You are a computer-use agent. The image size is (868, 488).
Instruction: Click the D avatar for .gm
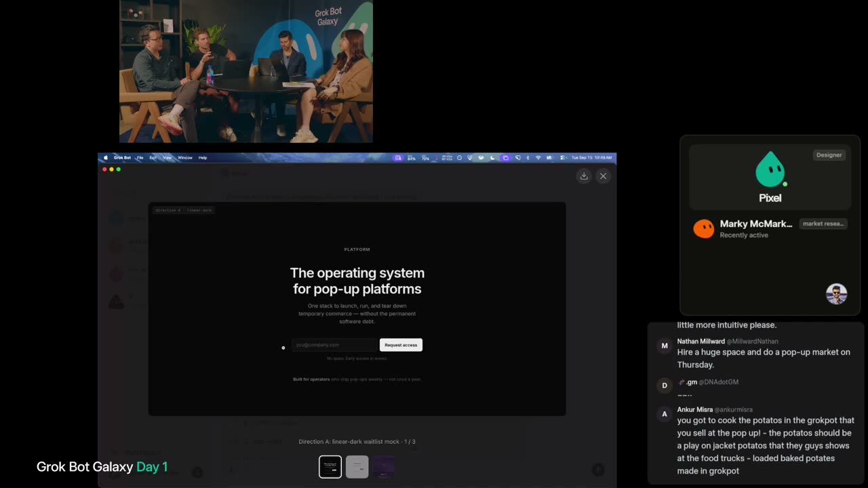pyautogui.click(x=665, y=386)
